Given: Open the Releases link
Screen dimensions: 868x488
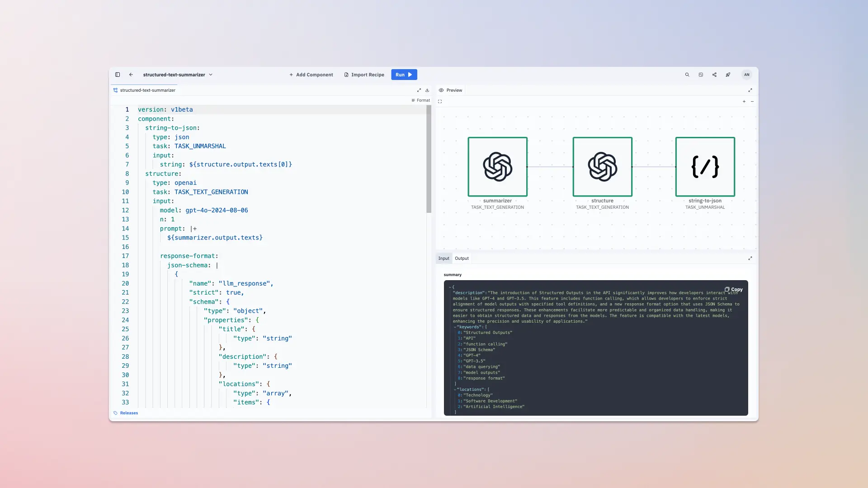Looking at the screenshot, I should tap(126, 413).
